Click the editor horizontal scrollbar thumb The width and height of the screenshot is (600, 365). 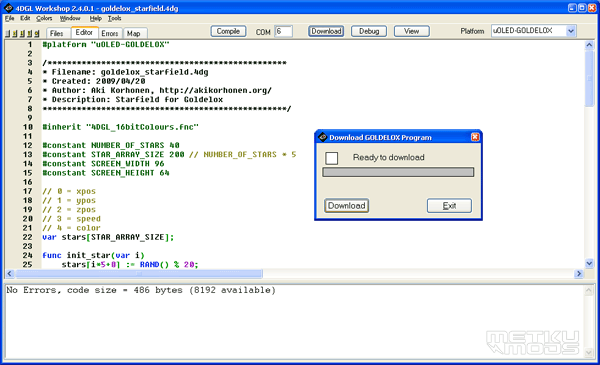pos(139,274)
